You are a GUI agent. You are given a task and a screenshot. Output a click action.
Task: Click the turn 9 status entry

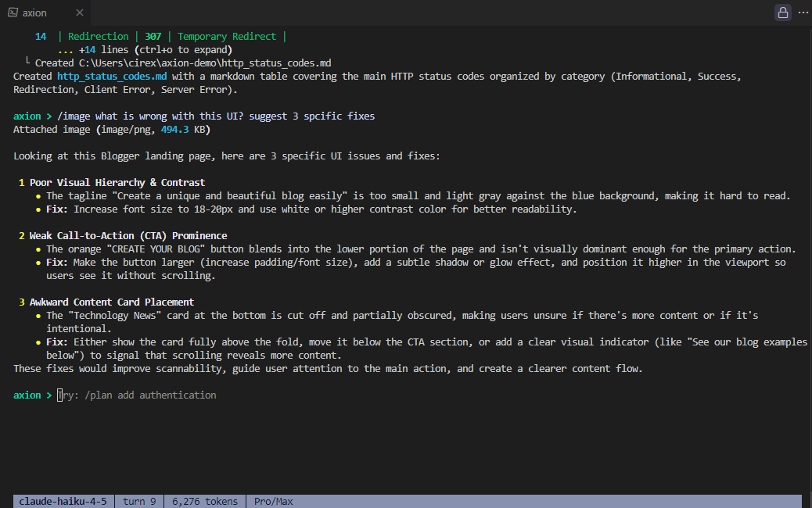pyautogui.click(x=139, y=501)
